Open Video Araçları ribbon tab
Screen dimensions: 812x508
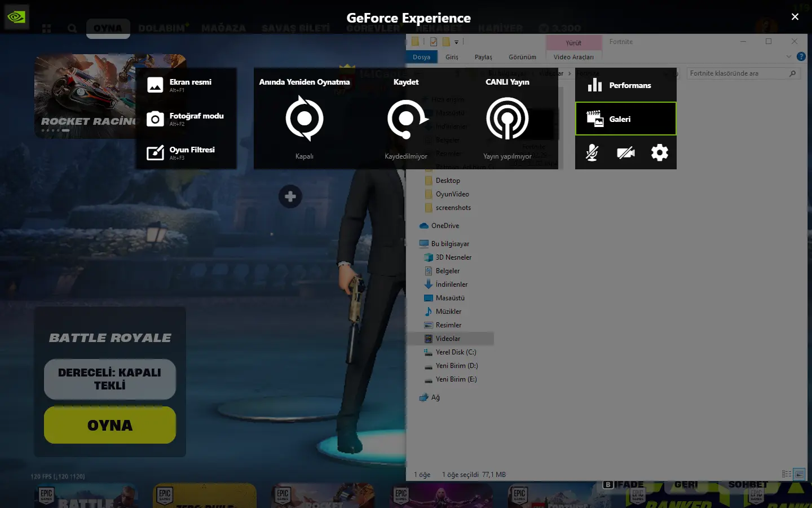pyautogui.click(x=573, y=57)
